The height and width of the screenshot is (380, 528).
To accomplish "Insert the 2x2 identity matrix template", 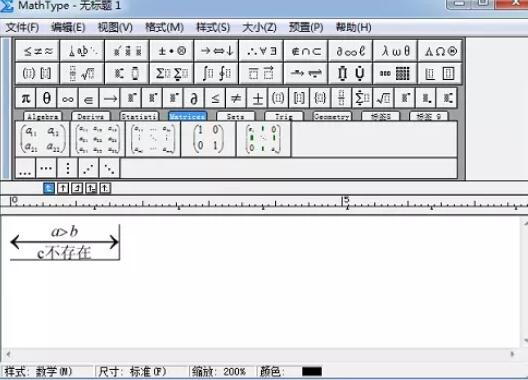I will click(208, 139).
